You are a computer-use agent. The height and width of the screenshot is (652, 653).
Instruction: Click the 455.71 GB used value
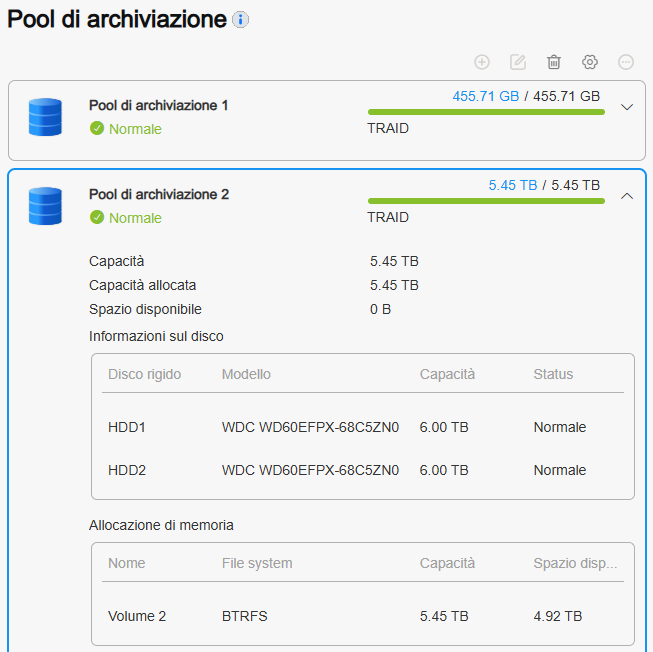pyautogui.click(x=486, y=97)
